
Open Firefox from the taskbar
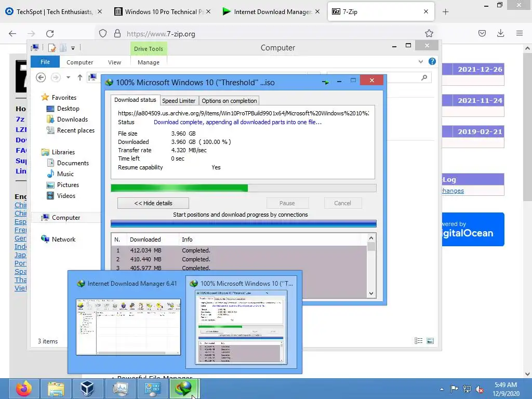(x=24, y=389)
